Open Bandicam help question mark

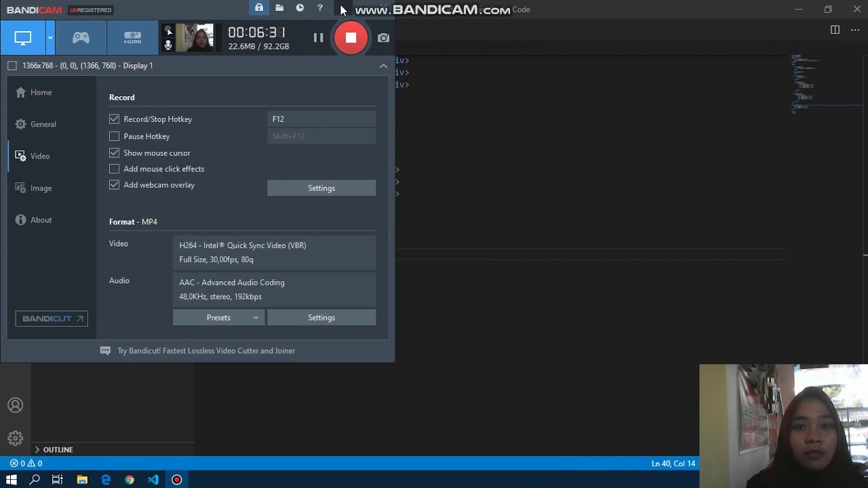pos(320,8)
